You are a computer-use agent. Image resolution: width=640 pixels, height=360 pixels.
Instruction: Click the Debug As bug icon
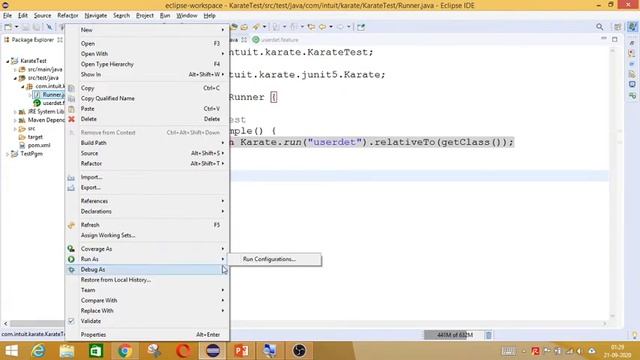coord(71,269)
